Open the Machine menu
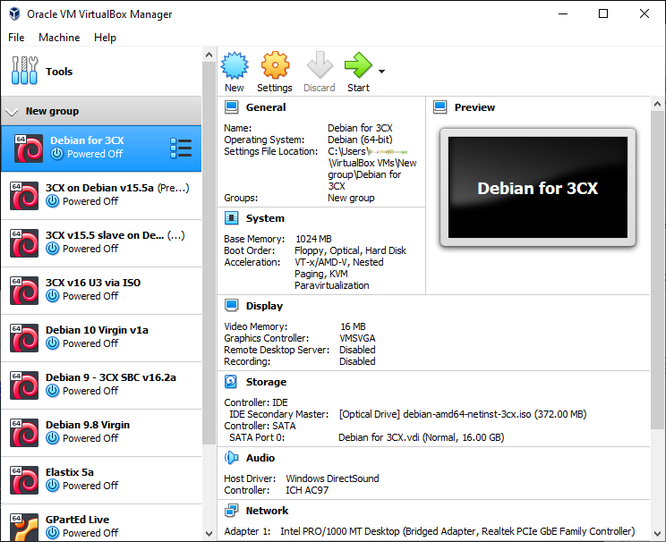This screenshot has width=666, height=542. (x=59, y=37)
